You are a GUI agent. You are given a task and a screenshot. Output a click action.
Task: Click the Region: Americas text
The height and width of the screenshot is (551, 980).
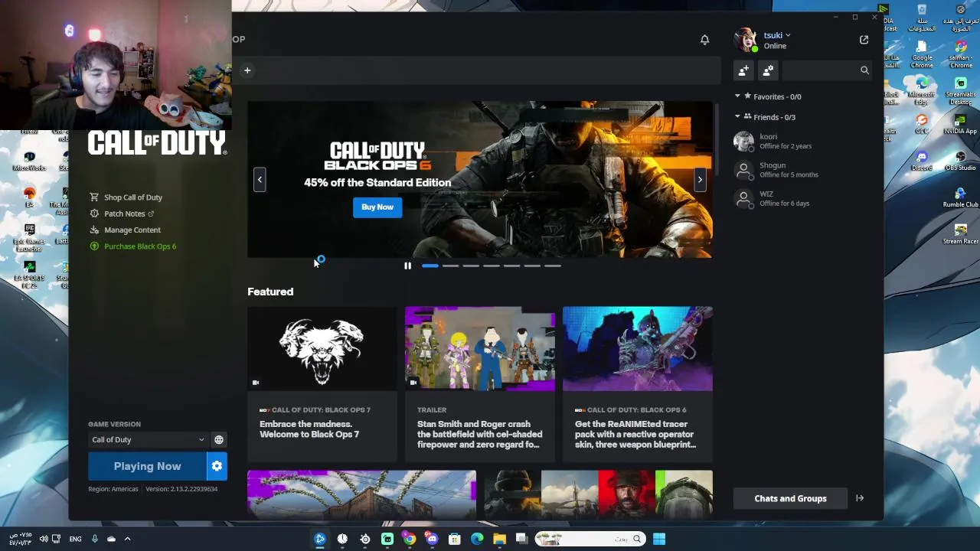point(113,489)
